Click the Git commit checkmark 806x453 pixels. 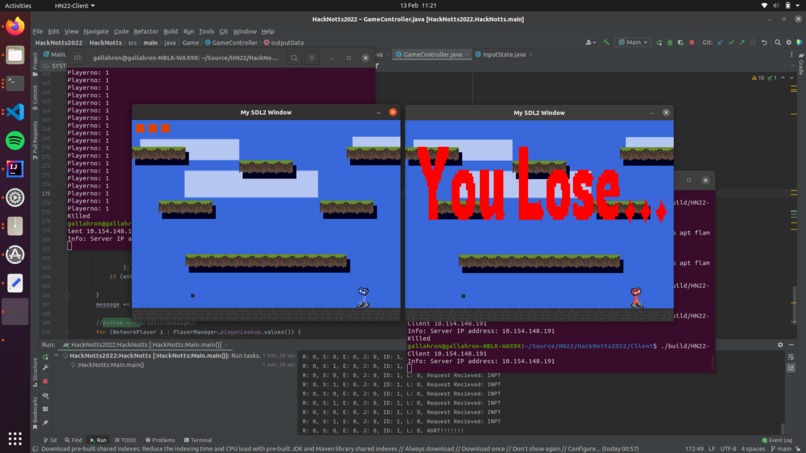pos(731,43)
